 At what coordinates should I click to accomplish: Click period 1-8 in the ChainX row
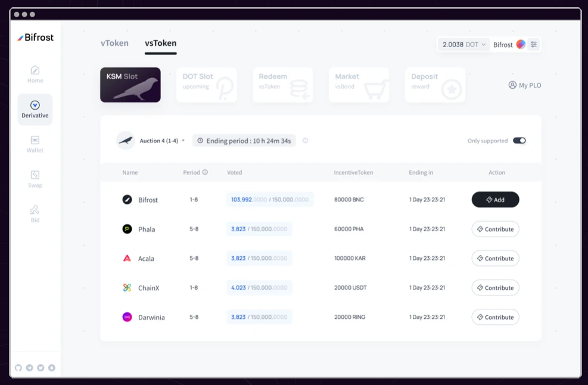[194, 287]
